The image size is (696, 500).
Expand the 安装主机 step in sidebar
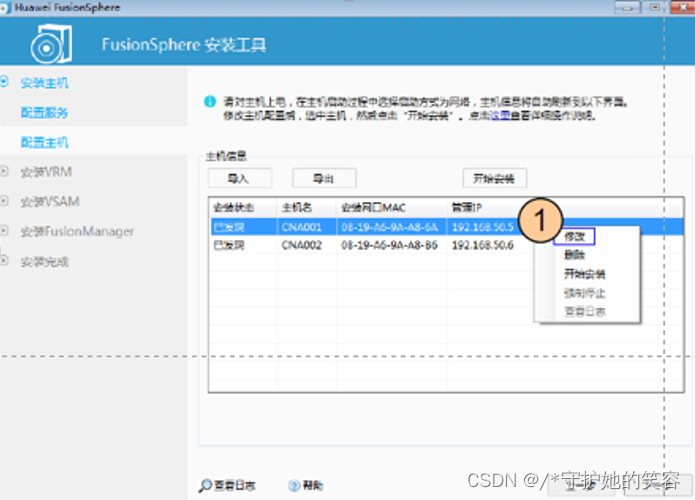pyautogui.click(x=4, y=82)
